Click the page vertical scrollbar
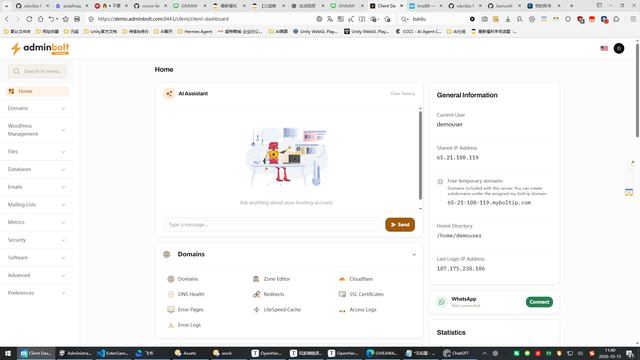This screenshot has height=360, width=640. 637,90
